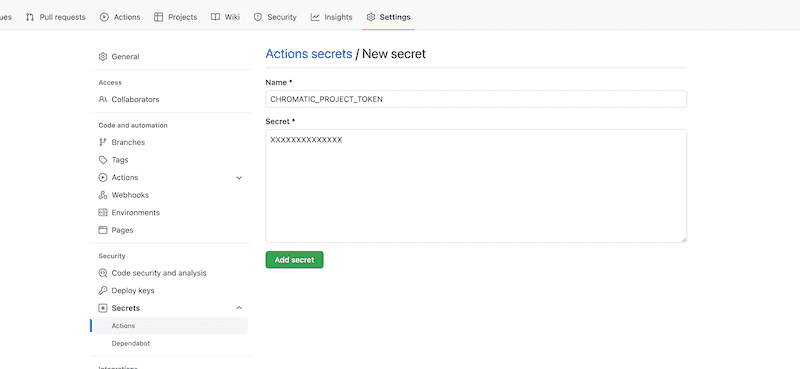This screenshot has width=800, height=369.
Task: Open the Pull requests tab
Action: point(56,17)
